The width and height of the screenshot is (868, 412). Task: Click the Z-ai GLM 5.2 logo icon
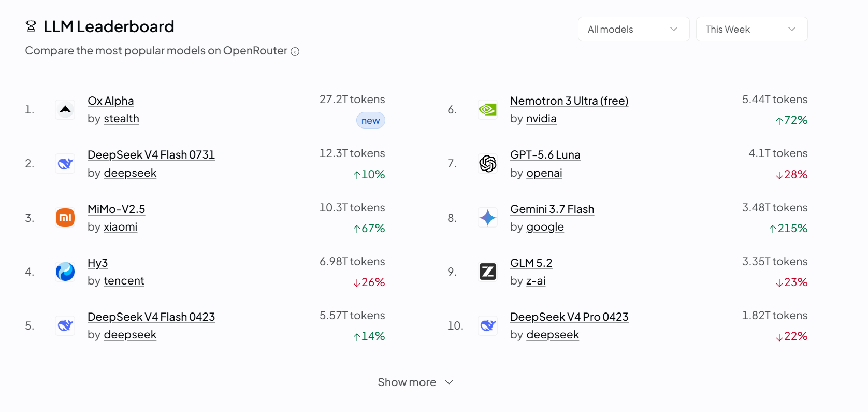coord(488,272)
